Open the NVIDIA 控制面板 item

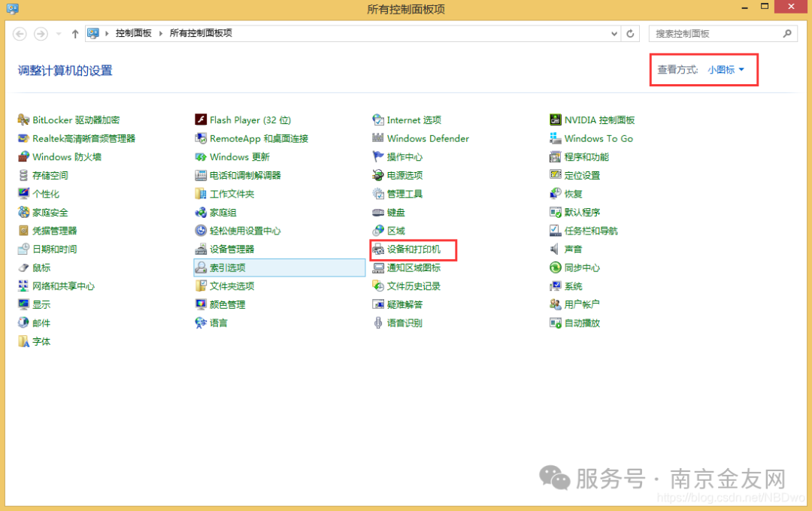(598, 119)
